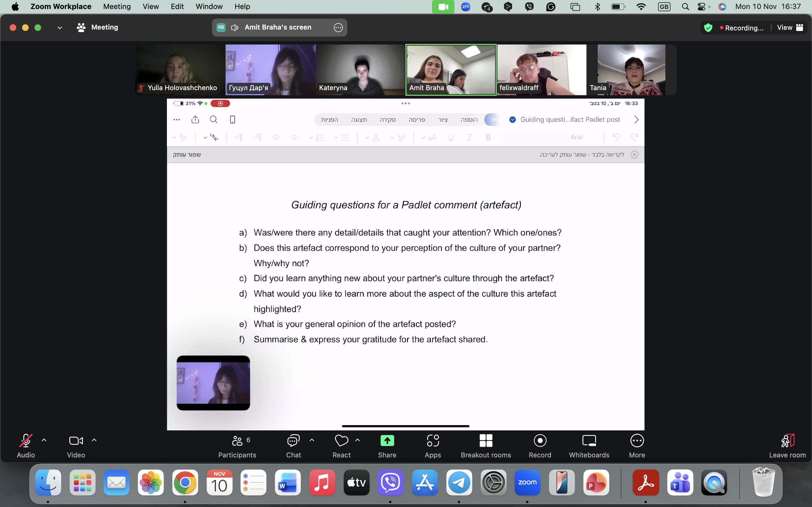Screen dimensions: 812x507
Task: Start recording with the Record button
Action: [x=540, y=446]
